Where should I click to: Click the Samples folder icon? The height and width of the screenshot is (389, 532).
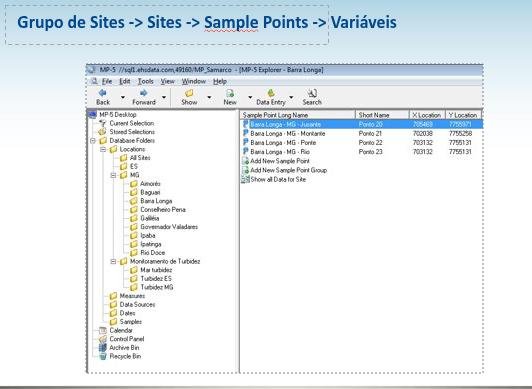click(113, 322)
